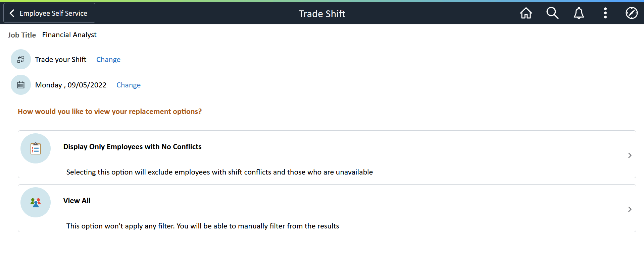The width and height of the screenshot is (644, 271).
Task: Click the Trade Shift page title
Action: pyautogui.click(x=322, y=14)
